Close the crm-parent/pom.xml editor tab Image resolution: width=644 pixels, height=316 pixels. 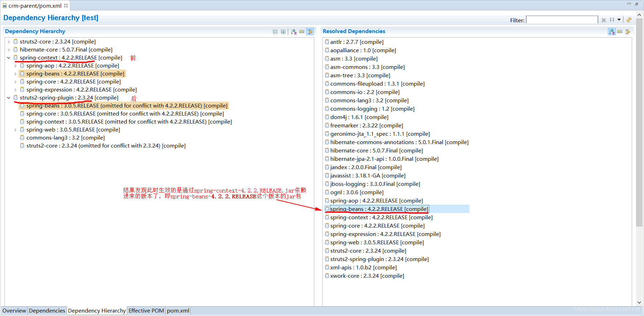[66, 6]
